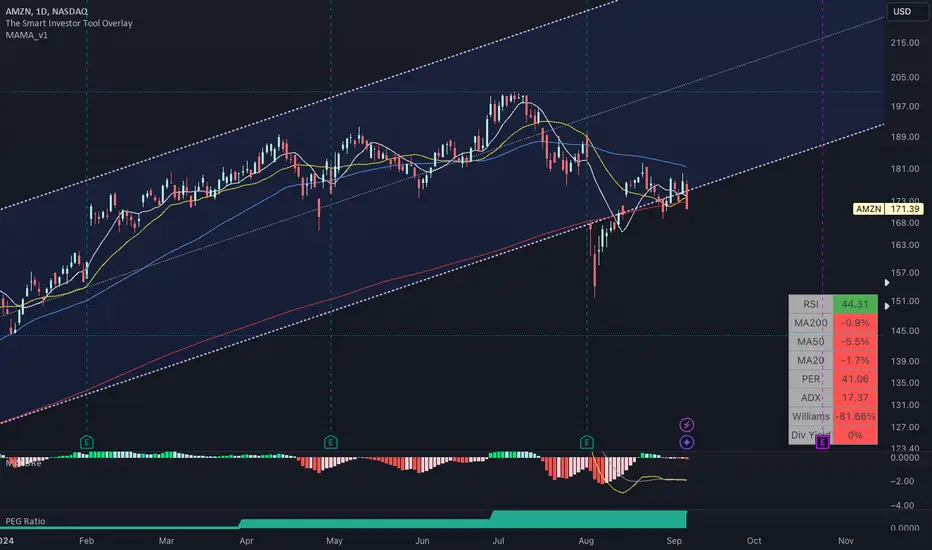
Task: Click the May label on time axis
Action: [x=334, y=540]
